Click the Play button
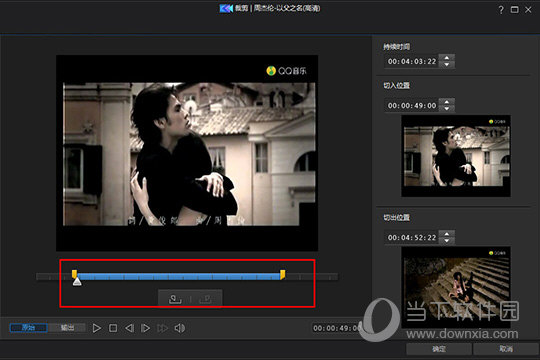540x360 pixels. [96, 328]
